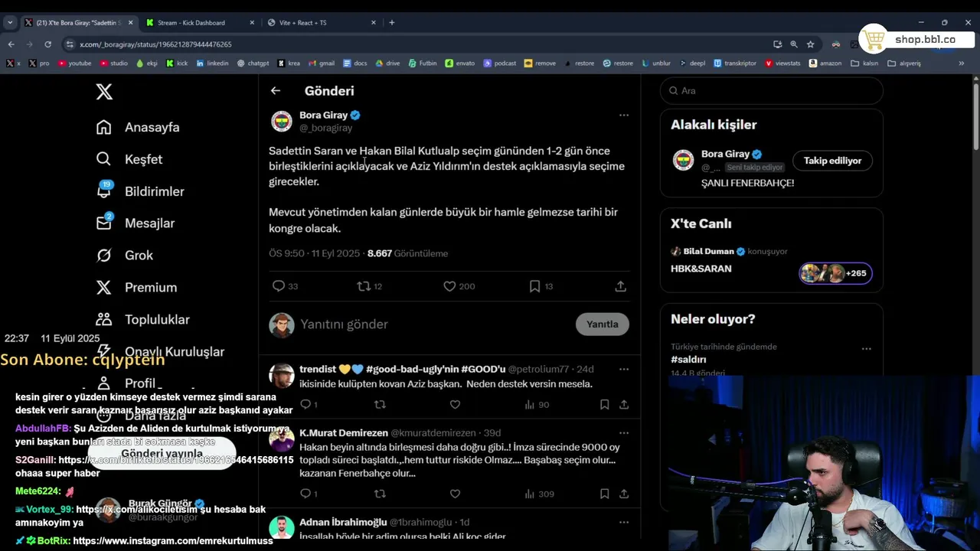The image size is (980, 551).
Task: Click the Takip ediliyor button
Action: click(832, 161)
